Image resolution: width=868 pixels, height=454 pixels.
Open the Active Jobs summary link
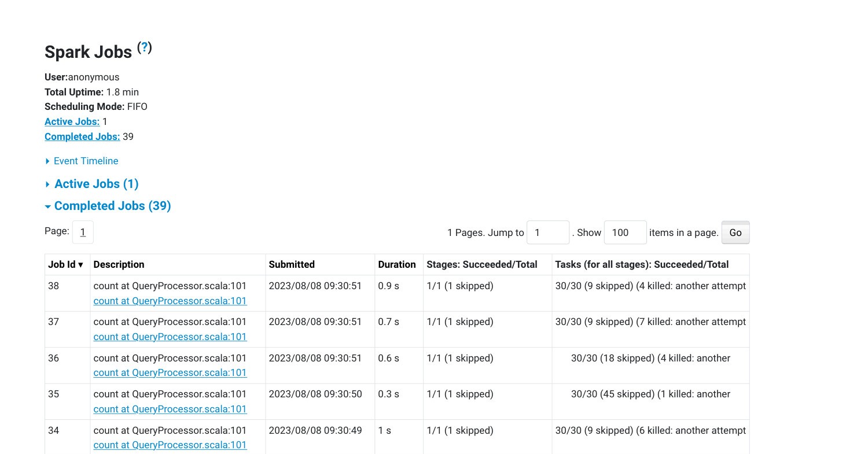[72, 121]
